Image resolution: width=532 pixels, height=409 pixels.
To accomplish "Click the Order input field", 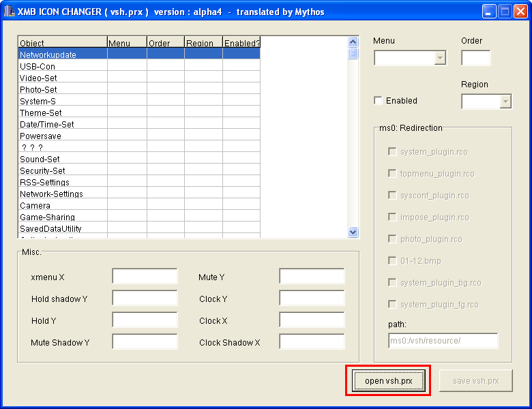I will tap(475, 58).
